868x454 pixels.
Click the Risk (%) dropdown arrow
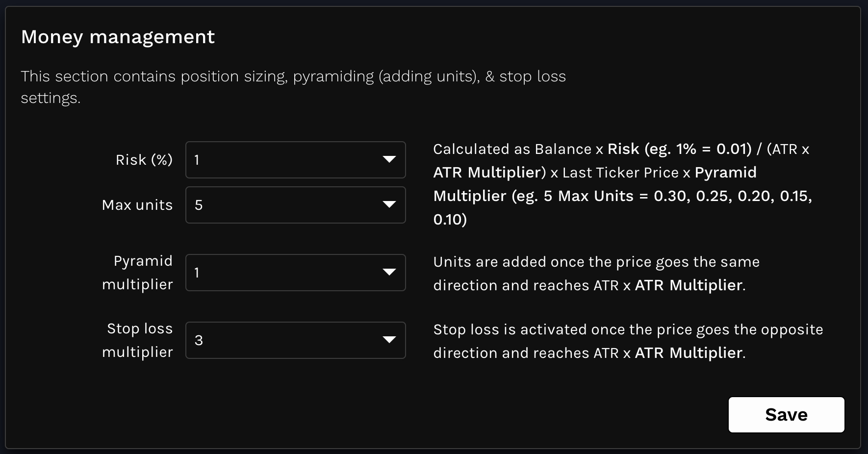coord(389,160)
